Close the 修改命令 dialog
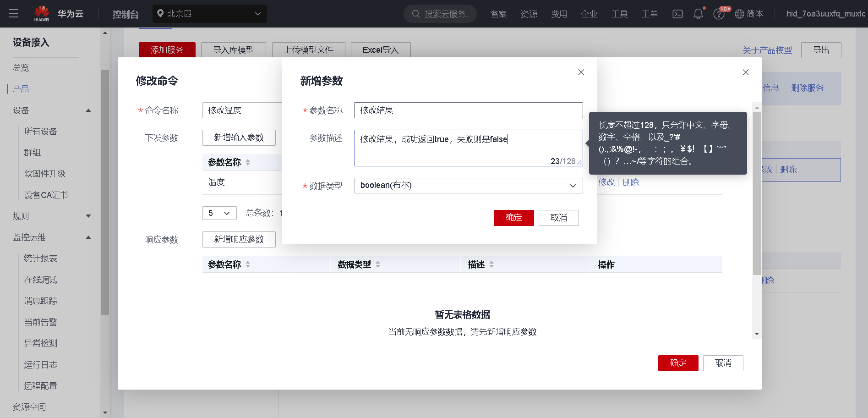The width and height of the screenshot is (868, 418). 746,72
